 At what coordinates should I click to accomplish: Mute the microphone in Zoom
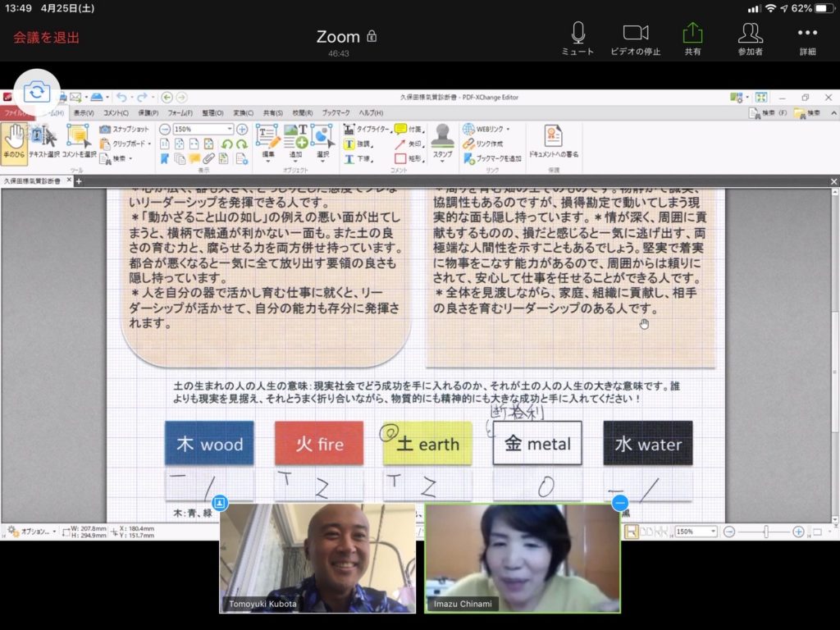(578, 37)
